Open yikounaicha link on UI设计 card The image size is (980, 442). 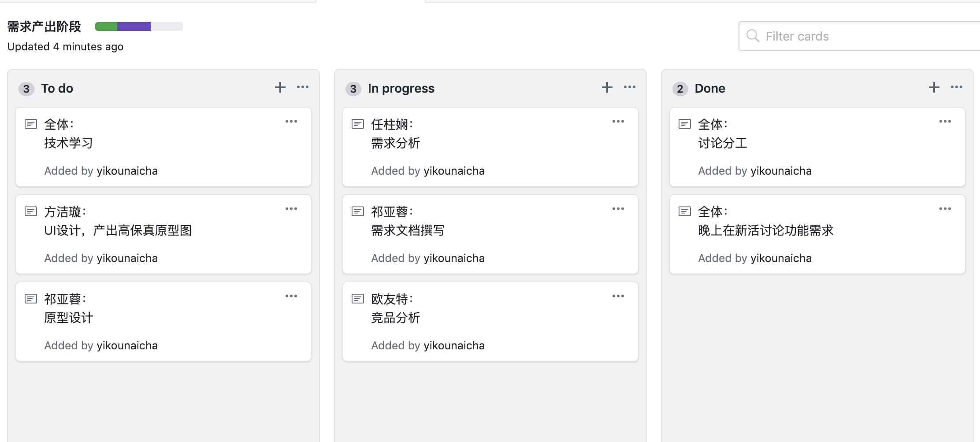click(127, 258)
